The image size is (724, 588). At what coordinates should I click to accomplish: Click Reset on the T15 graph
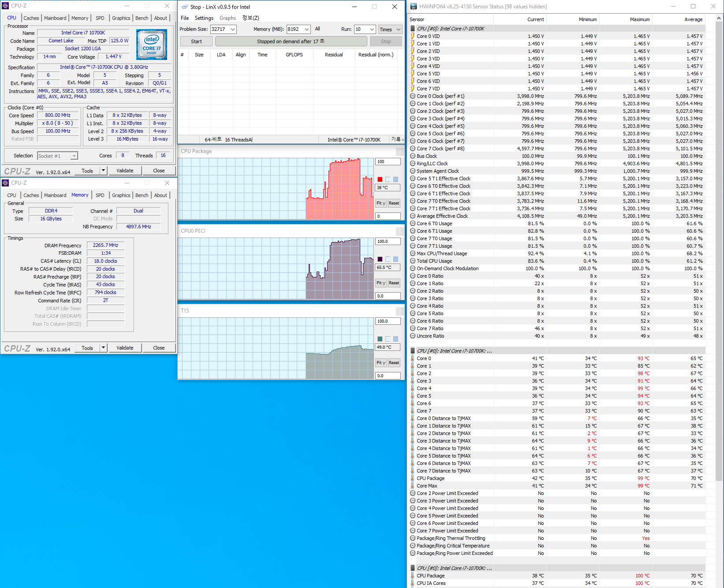[394, 363]
